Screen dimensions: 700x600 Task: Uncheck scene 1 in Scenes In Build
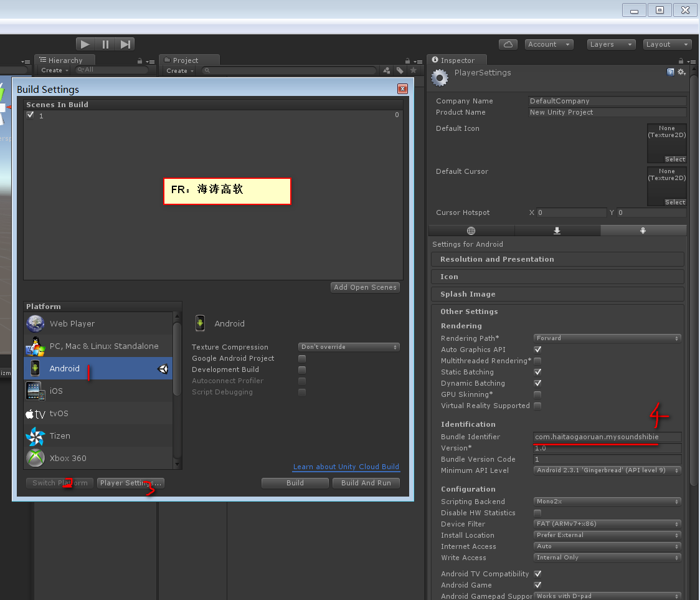(31, 115)
